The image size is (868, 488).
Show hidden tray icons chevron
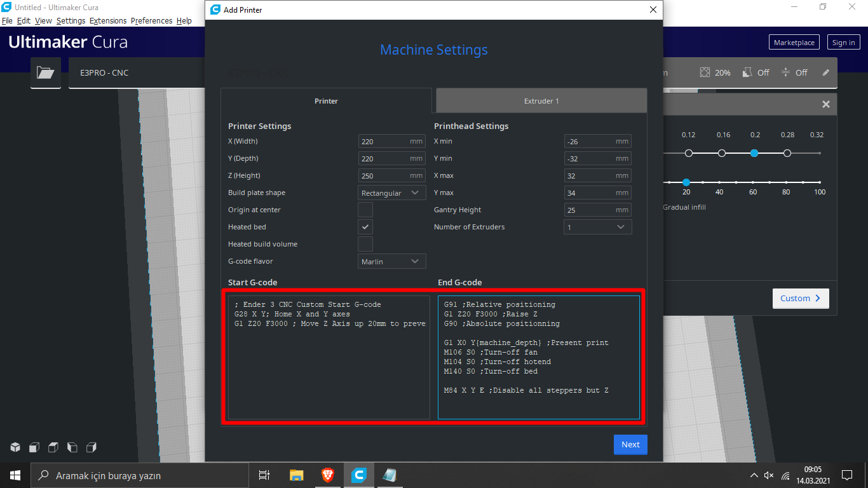point(754,475)
